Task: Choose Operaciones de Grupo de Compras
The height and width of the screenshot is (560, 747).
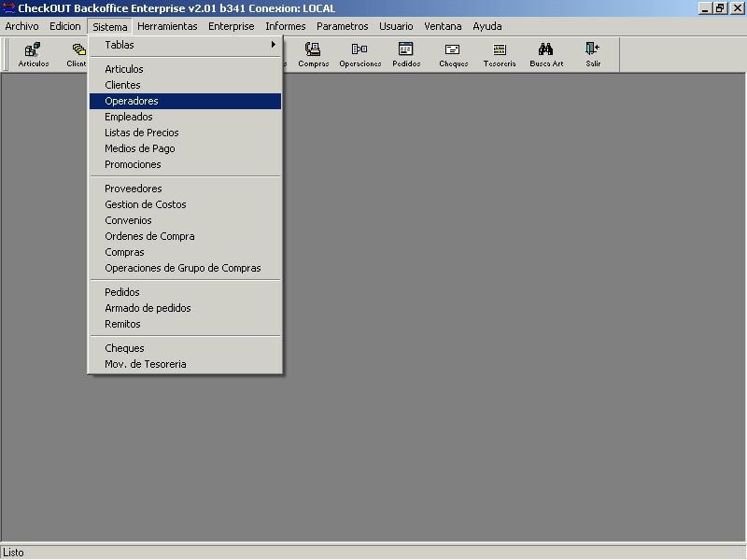Action: point(185,268)
